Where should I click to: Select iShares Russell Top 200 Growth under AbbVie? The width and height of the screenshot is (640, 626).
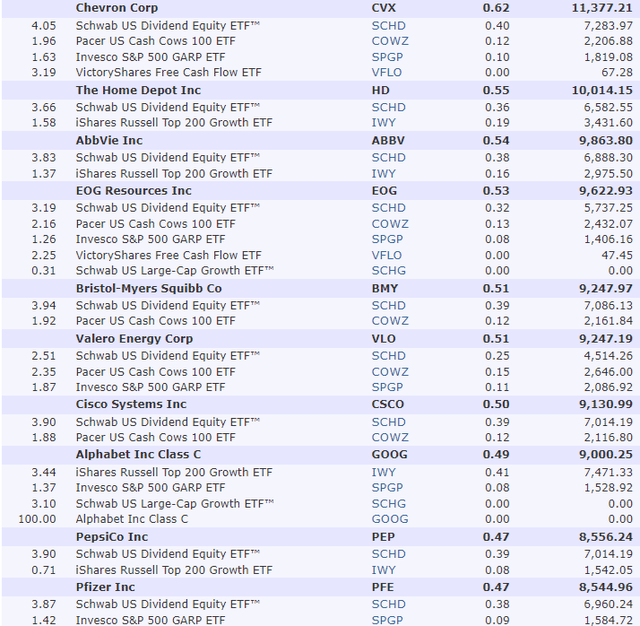pos(174,174)
